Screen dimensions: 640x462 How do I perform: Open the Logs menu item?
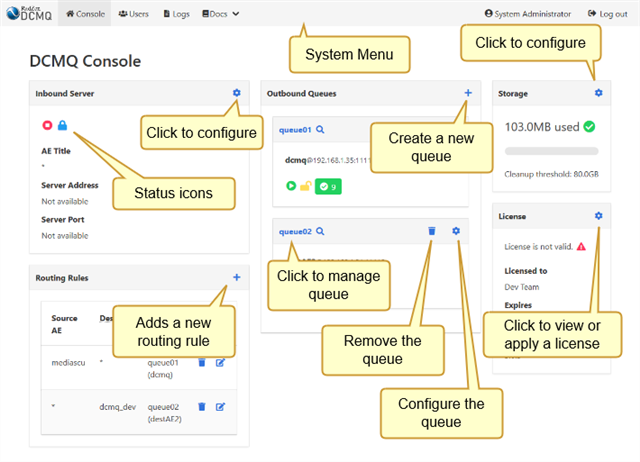click(176, 14)
